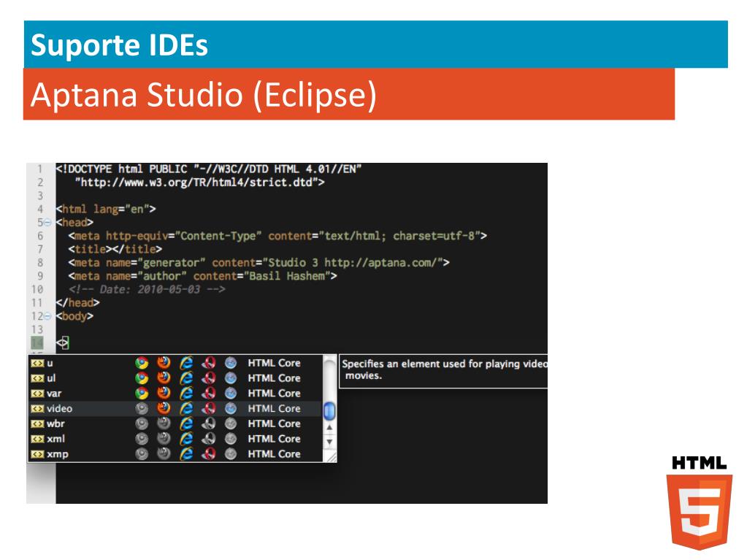Click the greyed Opera icon in the 'wbr' row
The image size is (747, 560).
coord(208,423)
